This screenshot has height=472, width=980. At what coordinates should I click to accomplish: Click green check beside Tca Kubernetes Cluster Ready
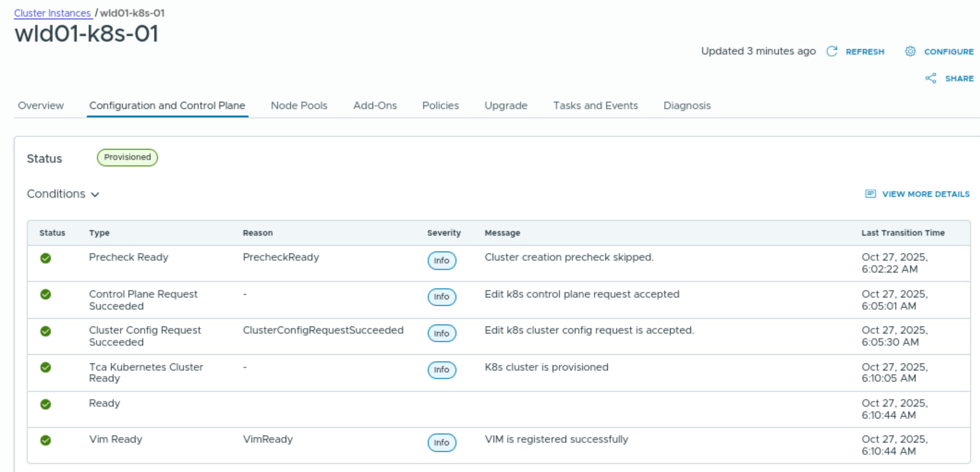click(x=46, y=367)
